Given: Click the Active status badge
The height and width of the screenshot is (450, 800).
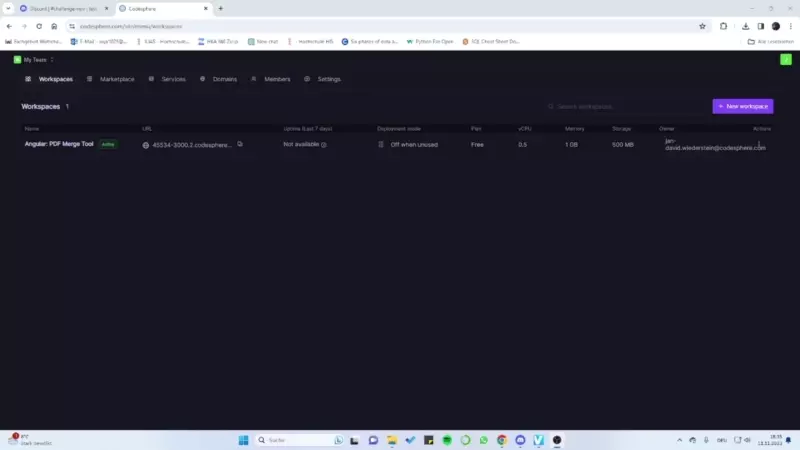Looking at the screenshot, I should click(x=108, y=144).
